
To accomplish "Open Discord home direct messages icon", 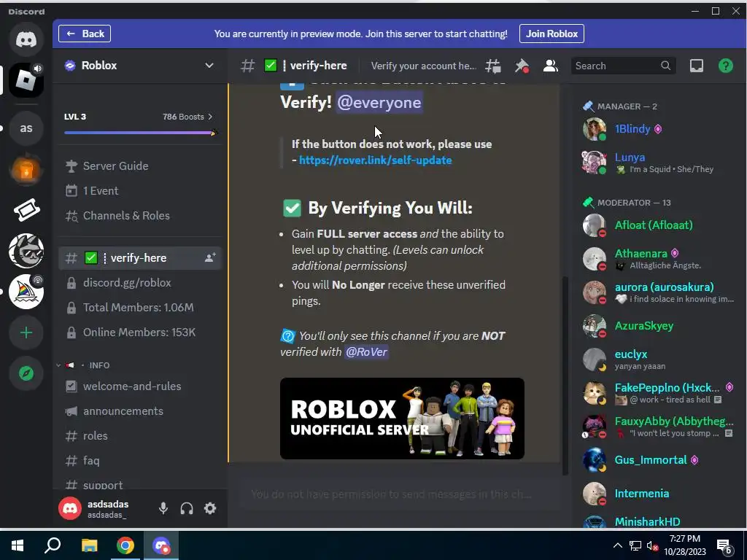I will point(26,39).
